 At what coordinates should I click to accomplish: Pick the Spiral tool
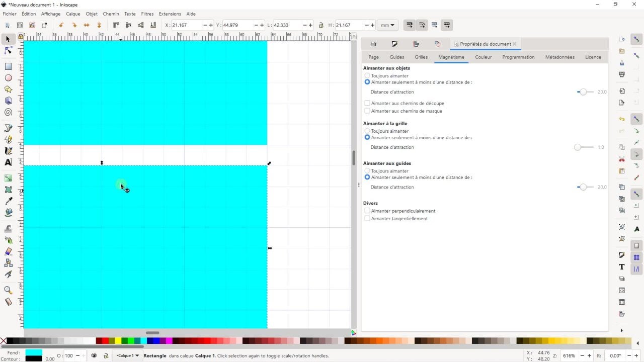pyautogui.click(x=8, y=112)
